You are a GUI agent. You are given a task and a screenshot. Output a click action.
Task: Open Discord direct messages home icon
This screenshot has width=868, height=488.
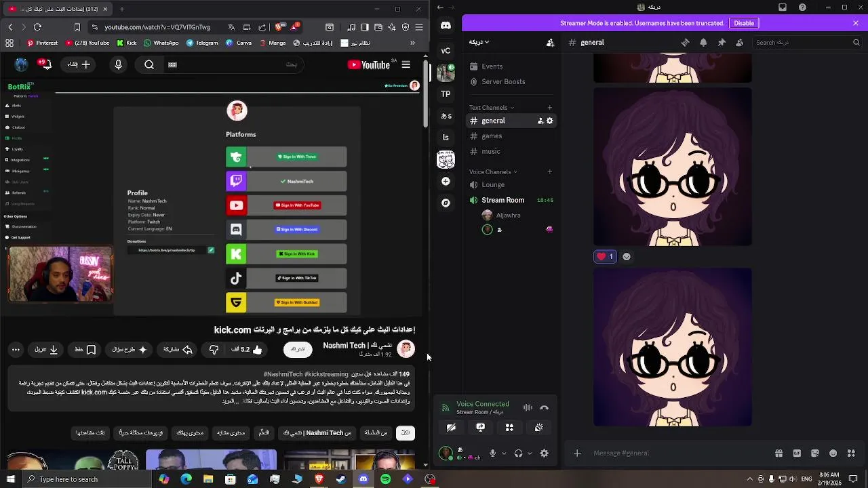pos(446,26)
